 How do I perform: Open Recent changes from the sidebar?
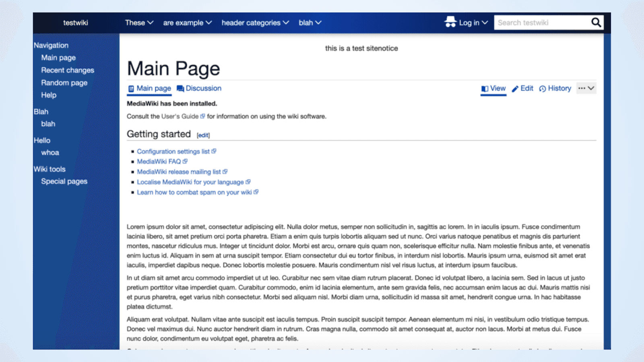click(67, 70)
